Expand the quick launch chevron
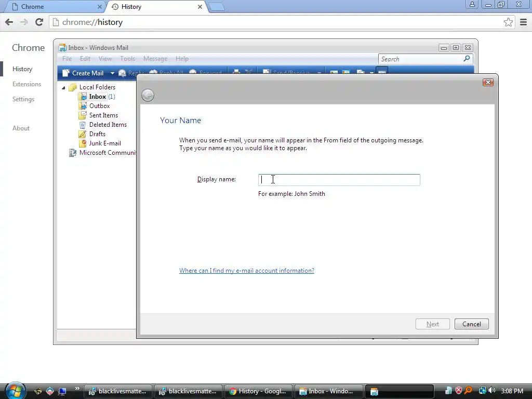Image resolution: width=532 pixels, height=399 pixels. pos(77,389)
